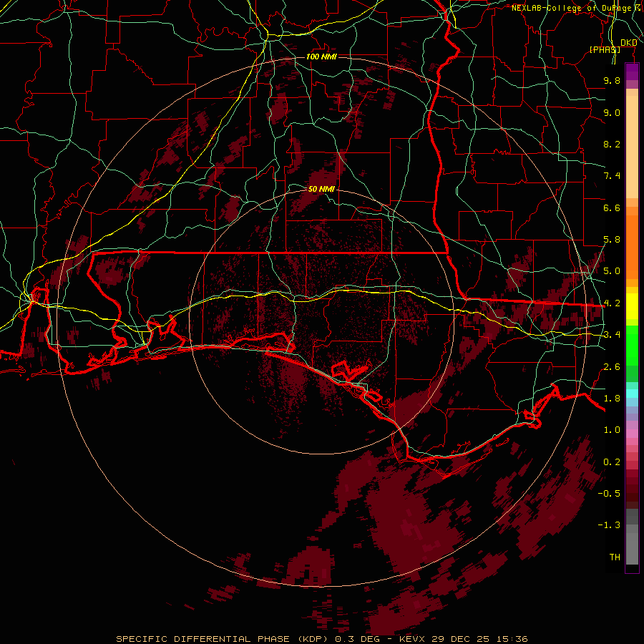The image size is (644, 644).
Task: Select the 5.8 legend value
Action: click(612, 240)
